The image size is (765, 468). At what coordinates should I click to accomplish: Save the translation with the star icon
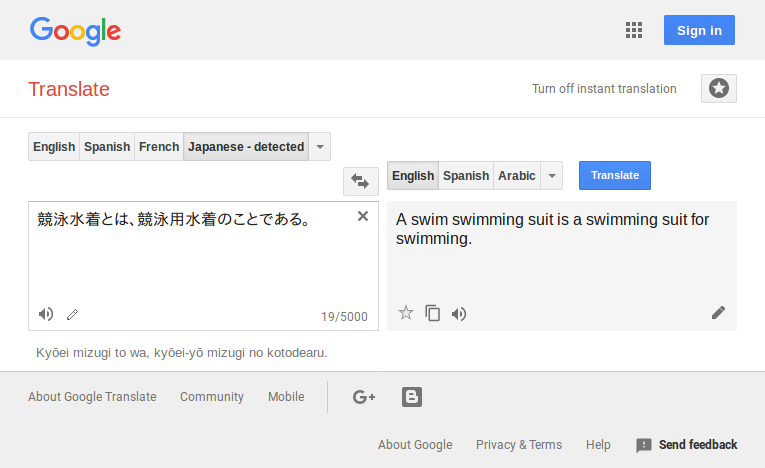pos(405,312)
